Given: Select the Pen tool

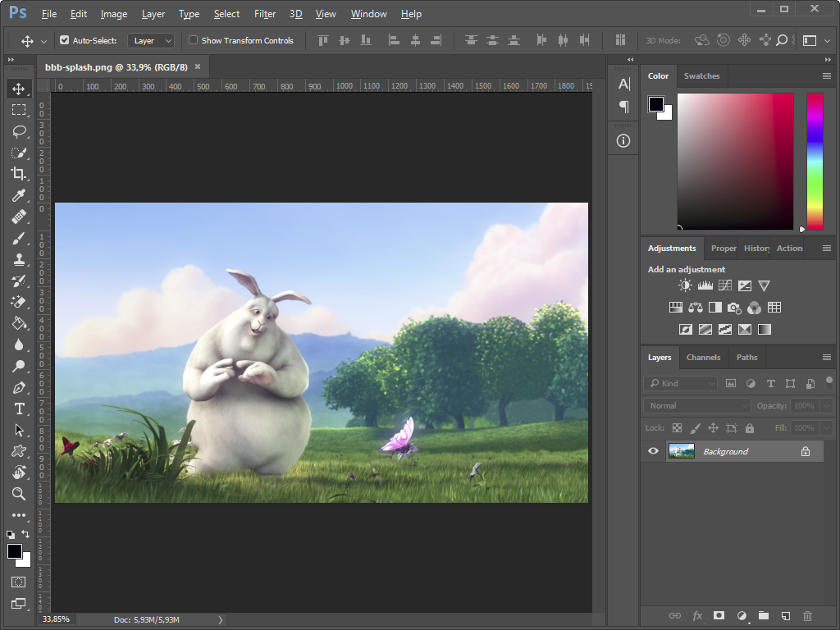Looking at the screenshot, I should 18,387.
